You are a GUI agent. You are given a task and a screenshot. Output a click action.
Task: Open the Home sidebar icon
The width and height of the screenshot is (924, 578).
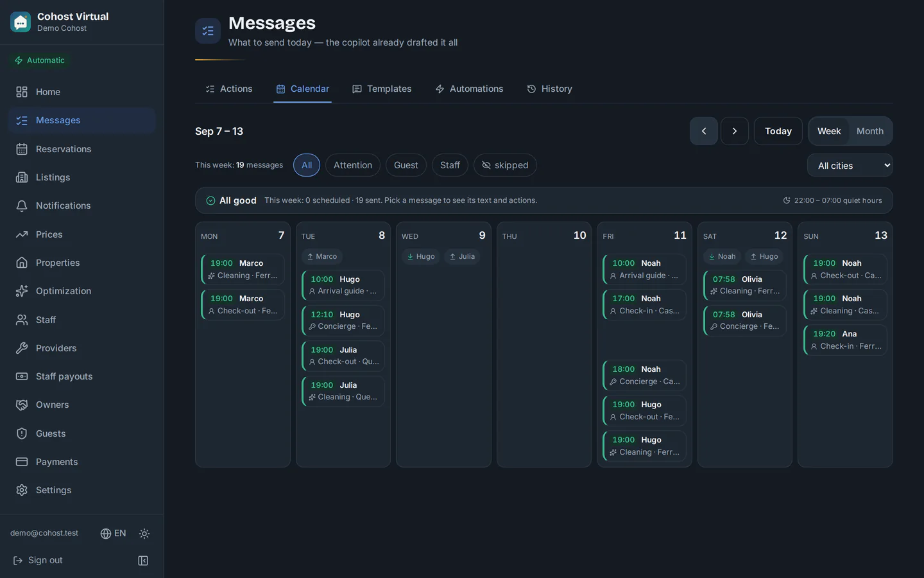coord(22,92)
